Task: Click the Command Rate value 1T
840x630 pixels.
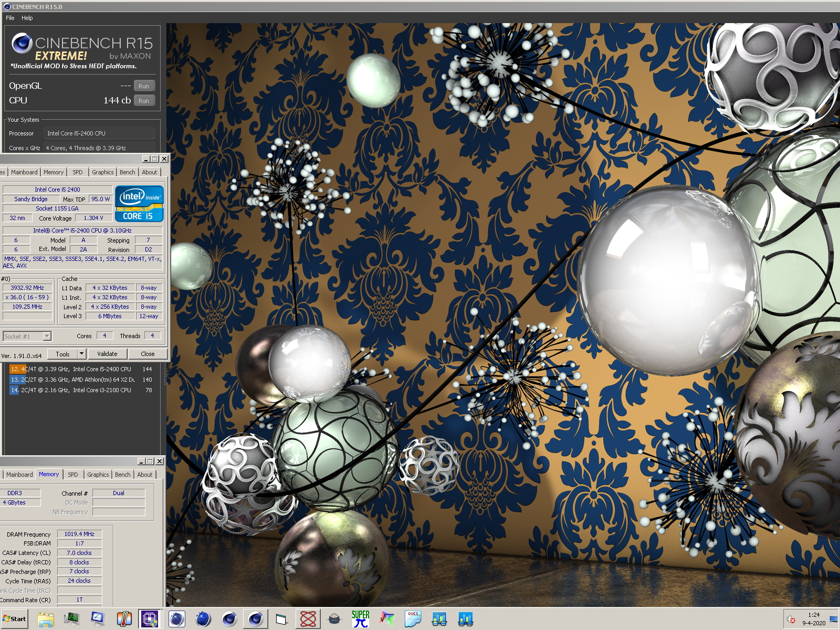Action: (x=79, y=600)
